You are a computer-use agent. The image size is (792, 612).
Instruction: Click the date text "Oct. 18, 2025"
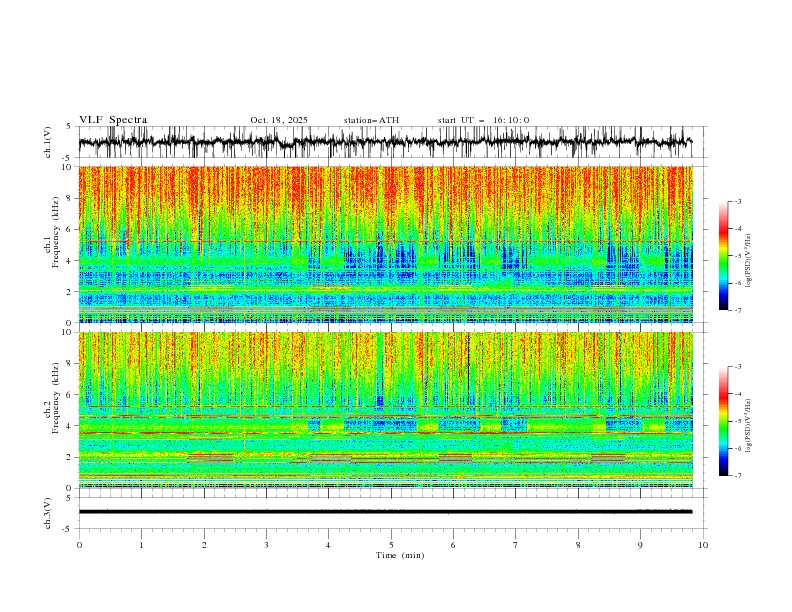[x=279, y=120]
